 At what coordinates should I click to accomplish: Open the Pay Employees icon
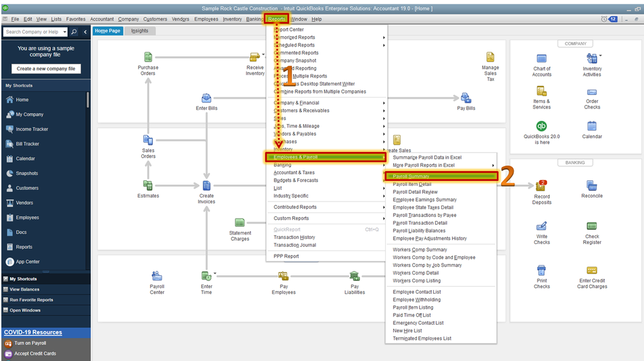coord(283,276)
